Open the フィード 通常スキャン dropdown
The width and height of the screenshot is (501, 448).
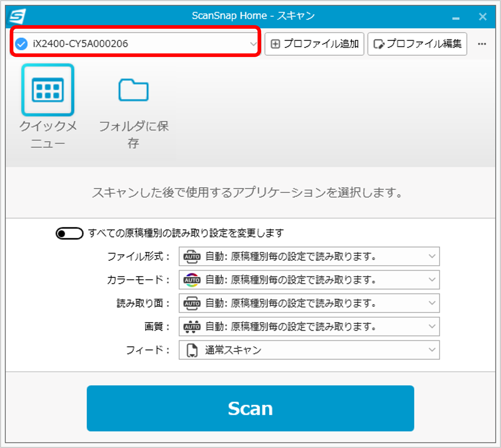pos(432,350)
